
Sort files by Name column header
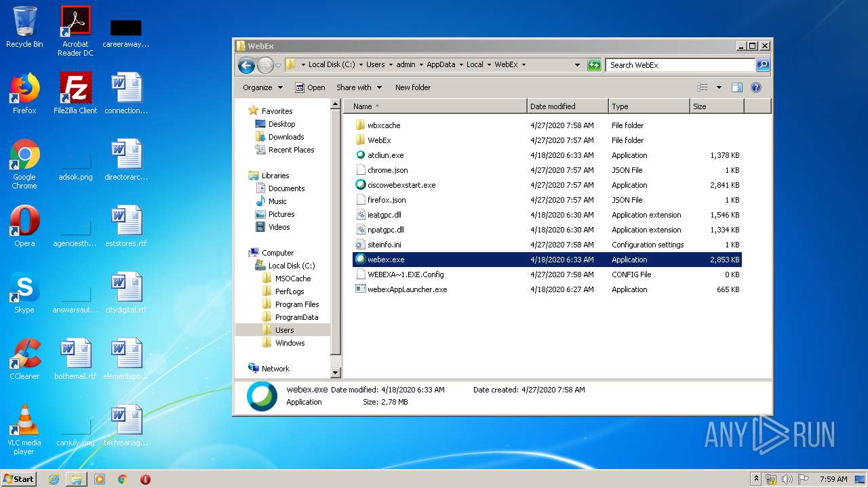pos(435,106)
